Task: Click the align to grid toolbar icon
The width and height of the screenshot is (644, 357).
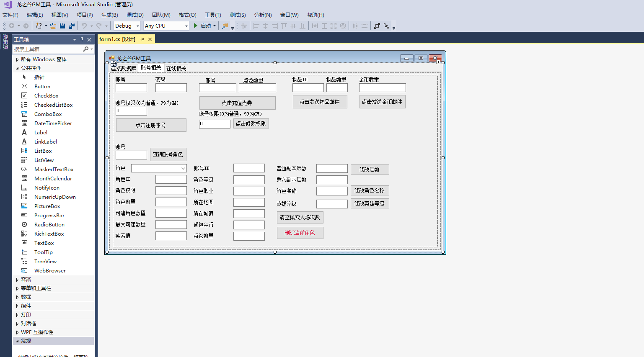Action: coord(244,26)
